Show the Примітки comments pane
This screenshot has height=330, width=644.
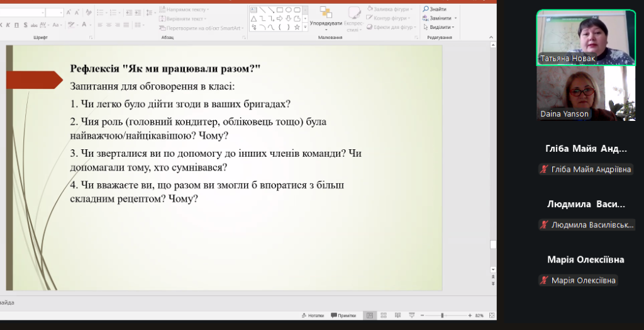343,316
